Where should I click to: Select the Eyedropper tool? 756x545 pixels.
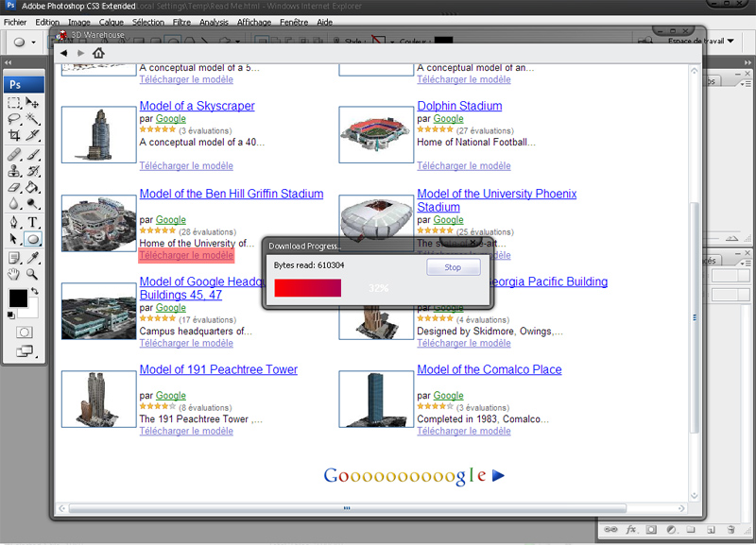tap(32, 258)
